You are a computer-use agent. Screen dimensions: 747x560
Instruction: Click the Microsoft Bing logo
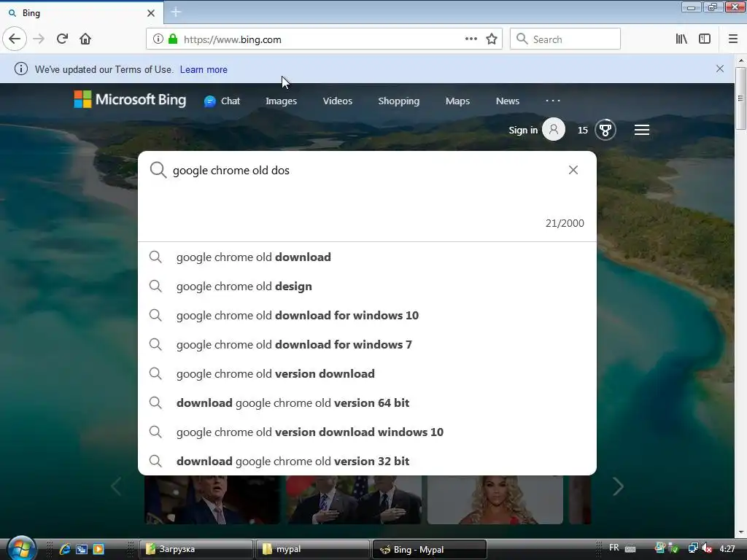coord(130,99)
